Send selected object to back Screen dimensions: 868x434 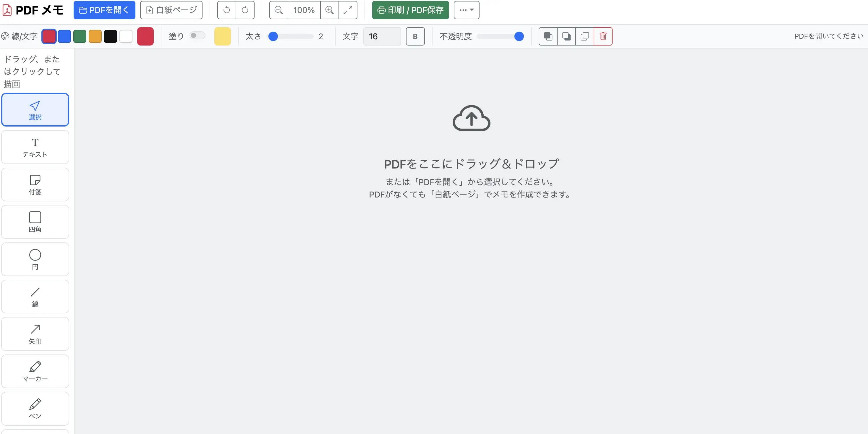click(566, 36)
